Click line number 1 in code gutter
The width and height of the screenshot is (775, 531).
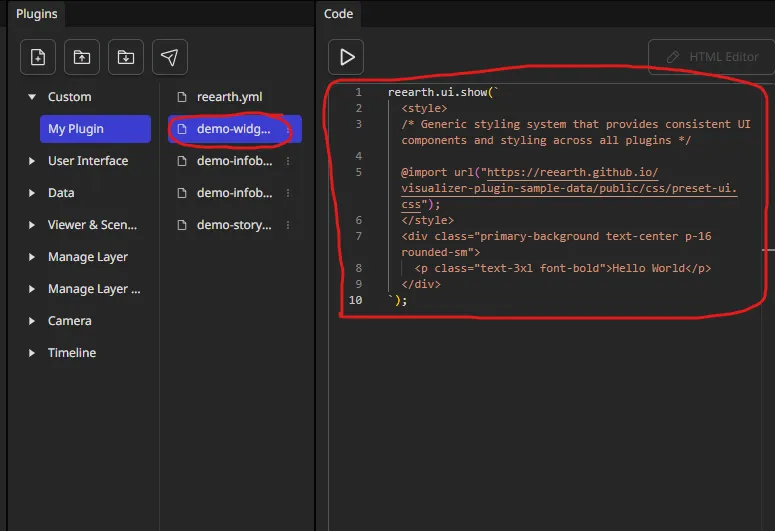(x=359, y=92)
